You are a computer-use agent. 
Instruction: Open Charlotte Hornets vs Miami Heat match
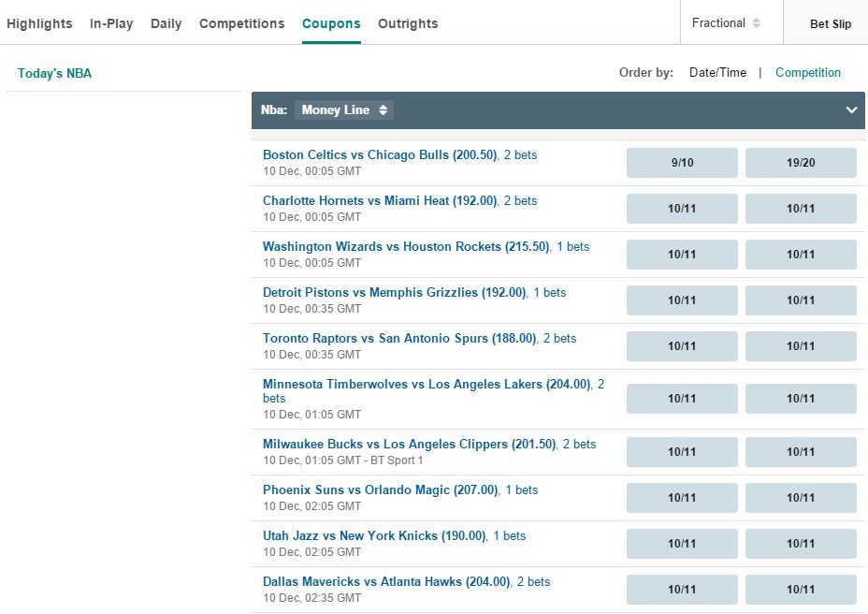(380, 200)
